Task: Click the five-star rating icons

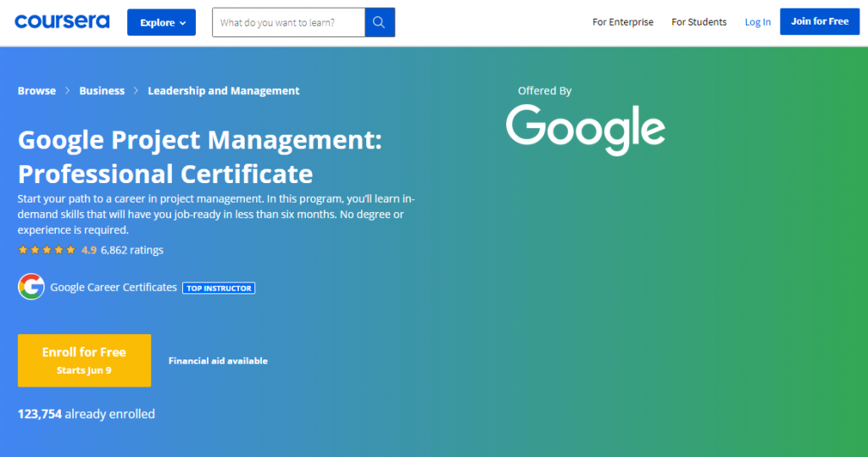Action: 47,250
